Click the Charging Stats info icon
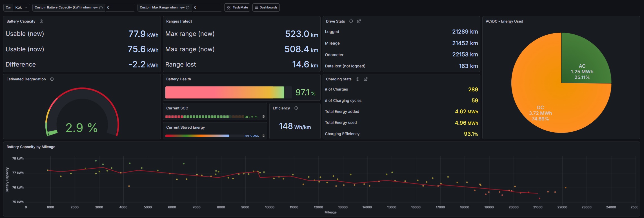This screenshot has height=218, width=644. pos(357,79)
